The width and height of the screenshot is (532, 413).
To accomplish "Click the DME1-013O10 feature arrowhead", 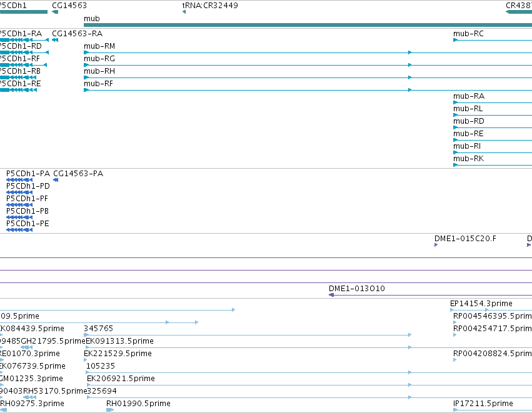I will click(x=331, y=295).
